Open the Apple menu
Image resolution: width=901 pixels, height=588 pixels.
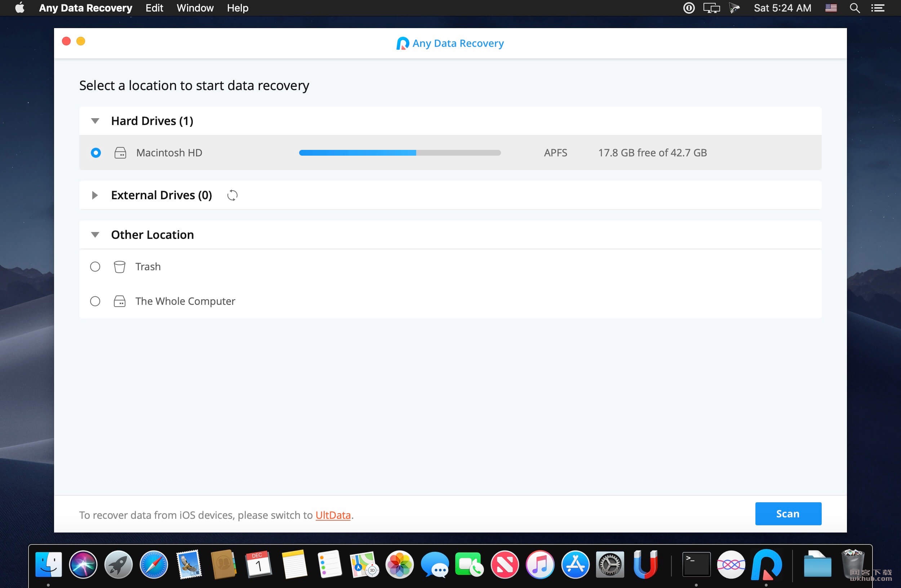click(x=20, y=8)
